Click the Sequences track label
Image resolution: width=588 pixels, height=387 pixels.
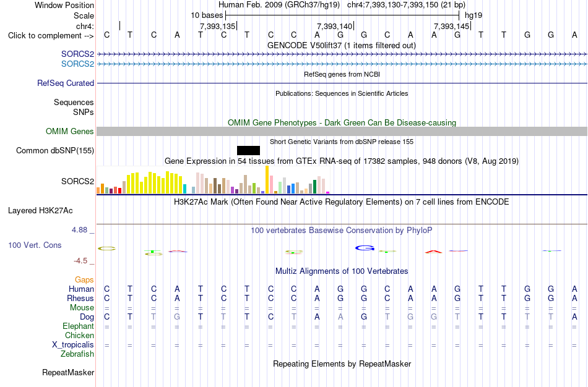pyautogui.click(x=74, y=102)
